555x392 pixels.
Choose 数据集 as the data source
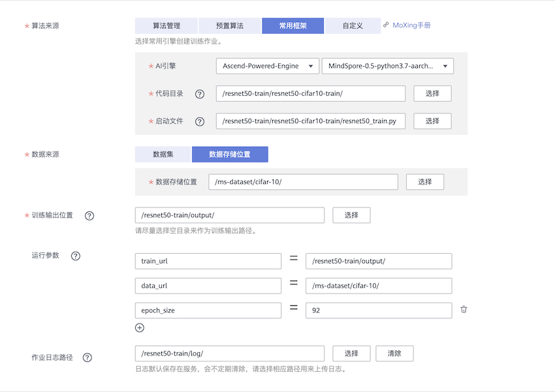point(163,155)
